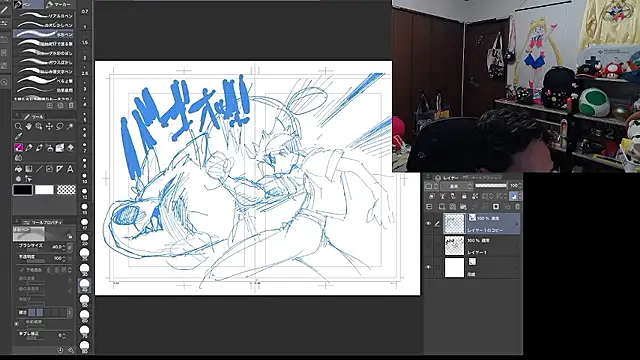Toggle the blue layer color icon
Viewport: 640px width, 360px height.
(x=513, y=196)
